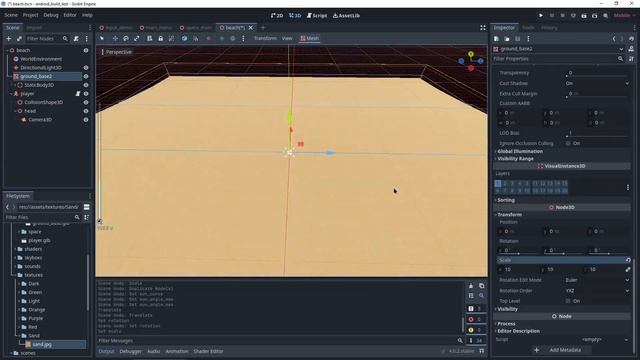
Task: Activate Scale mode tool
Action: pyautogui.click(x=137, y=38)
